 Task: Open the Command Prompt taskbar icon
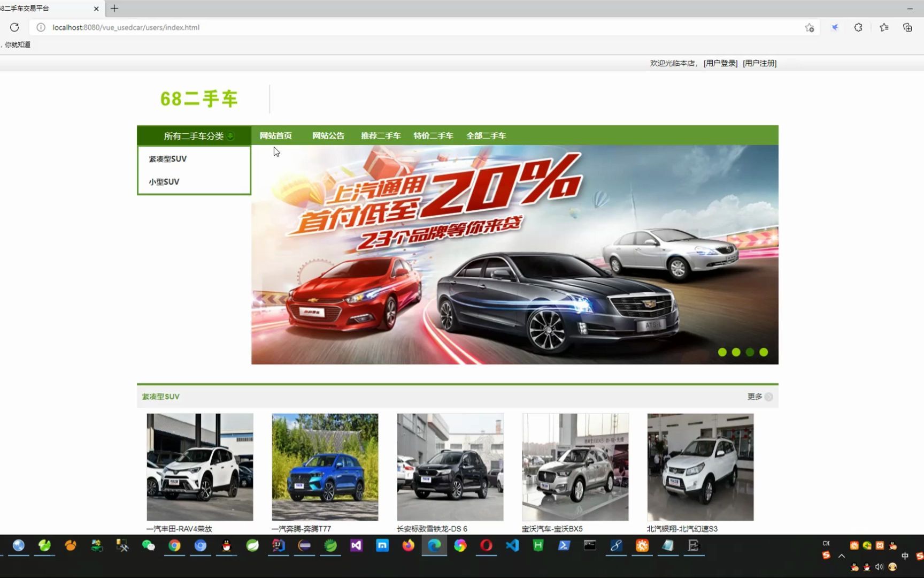590,545
